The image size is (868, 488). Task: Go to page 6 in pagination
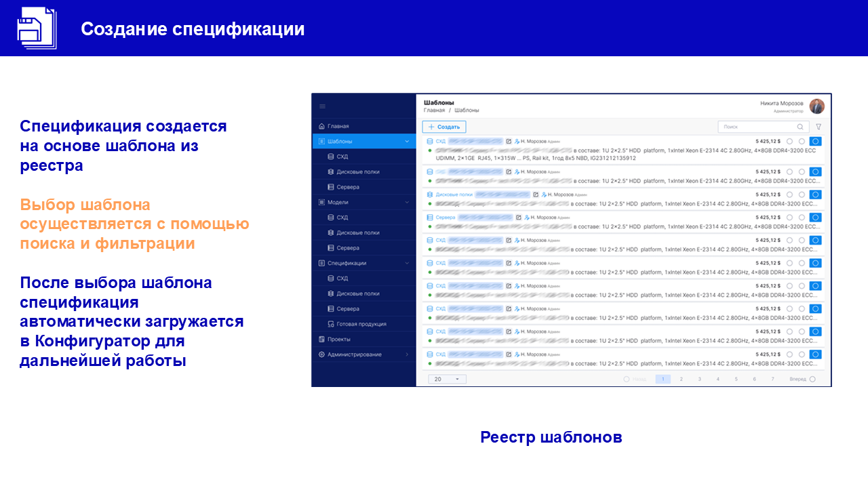pyautogui.click(x=754, y=379)
